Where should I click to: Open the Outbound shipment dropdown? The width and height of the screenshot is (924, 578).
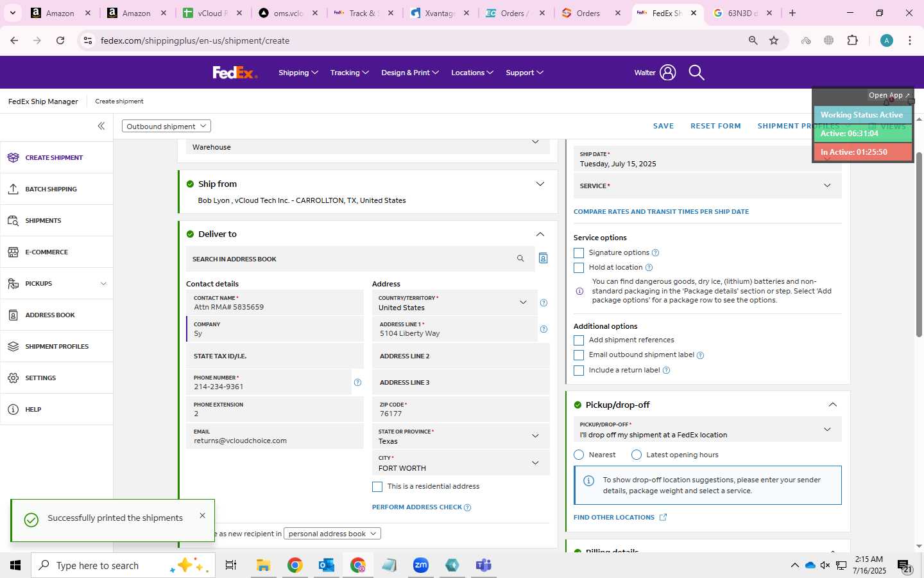coord(166,126)
